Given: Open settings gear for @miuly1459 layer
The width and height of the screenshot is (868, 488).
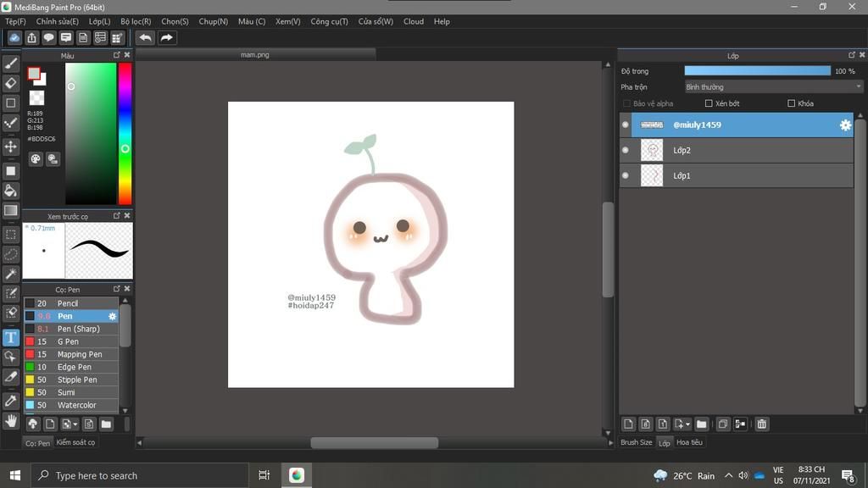Looking at the screenshot, I should (x=845, y=125).
